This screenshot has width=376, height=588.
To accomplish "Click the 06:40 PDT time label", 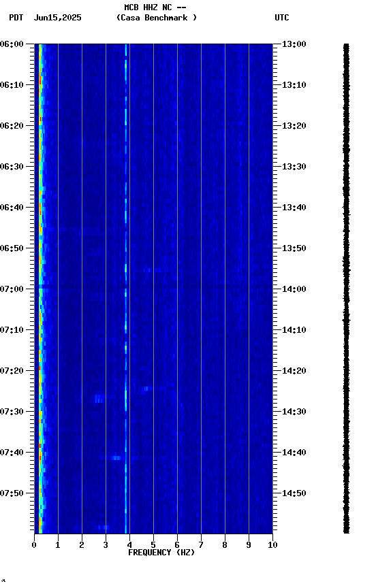I will 12,208.
